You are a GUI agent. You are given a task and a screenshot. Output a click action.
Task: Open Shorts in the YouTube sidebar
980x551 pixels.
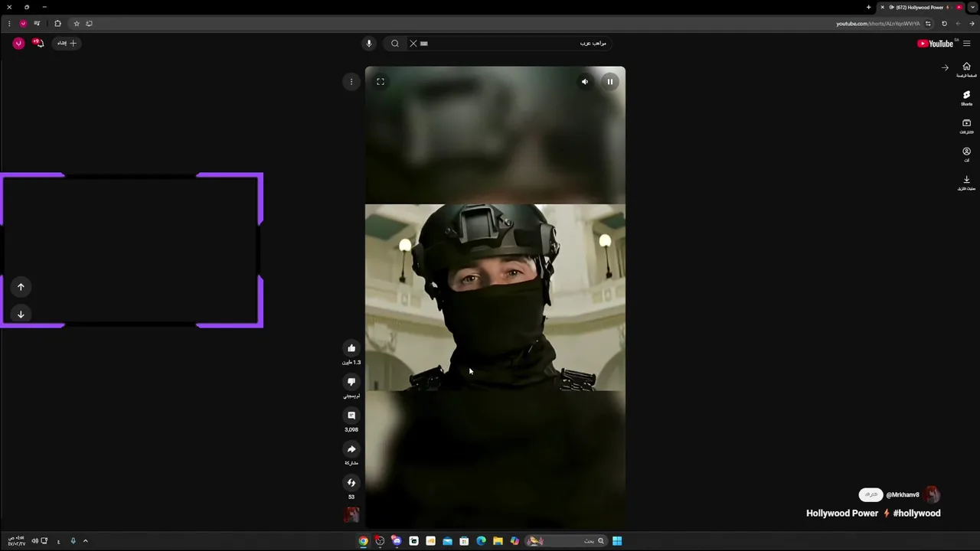(x=966, y=98)
